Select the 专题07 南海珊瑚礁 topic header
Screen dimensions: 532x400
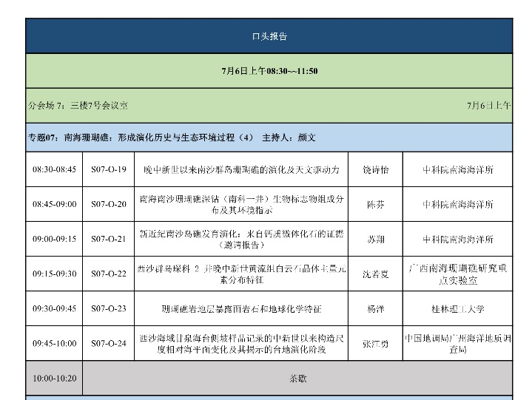pos(171,138)
